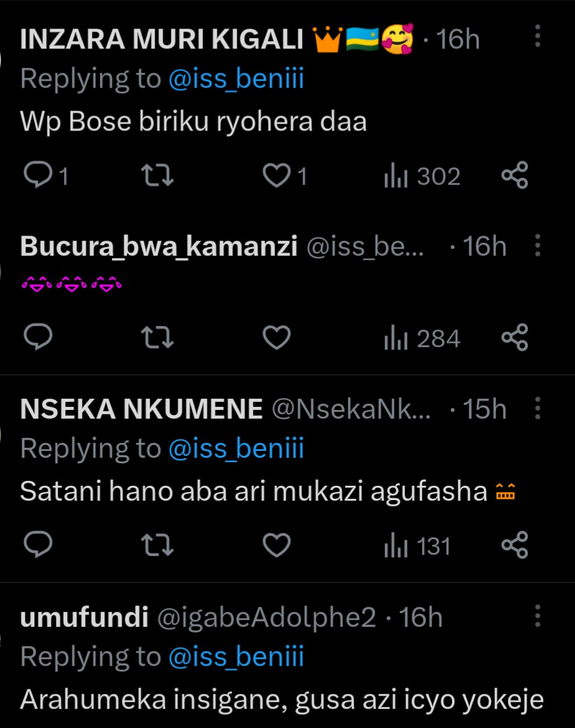Screen dimensions: 575x728
Task: Like Bucura_bwa_kamanzi's tweet
Action: 276,339
